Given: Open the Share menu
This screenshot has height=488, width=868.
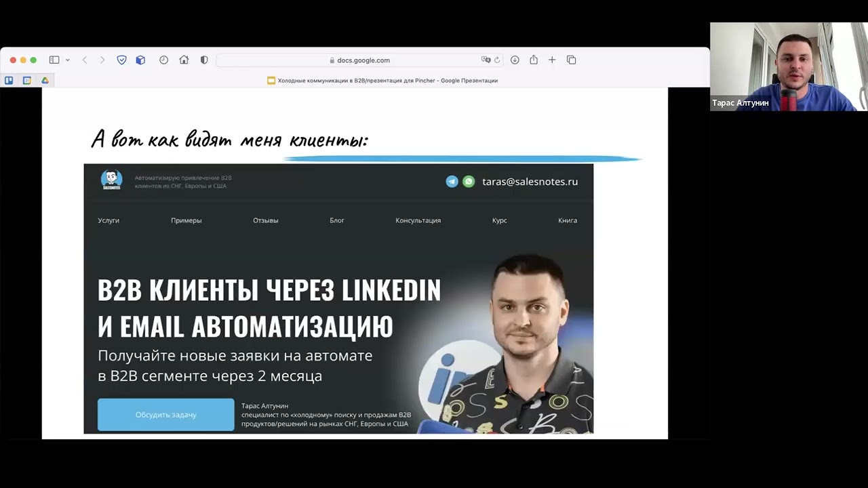Looking at the screenshot, I should [534, 60].
